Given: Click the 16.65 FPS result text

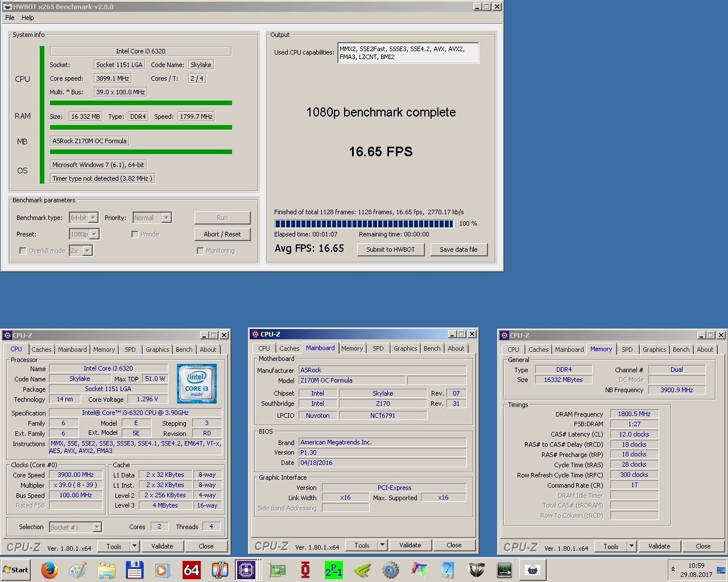Looking at the screenshot, I should (381, 152).
